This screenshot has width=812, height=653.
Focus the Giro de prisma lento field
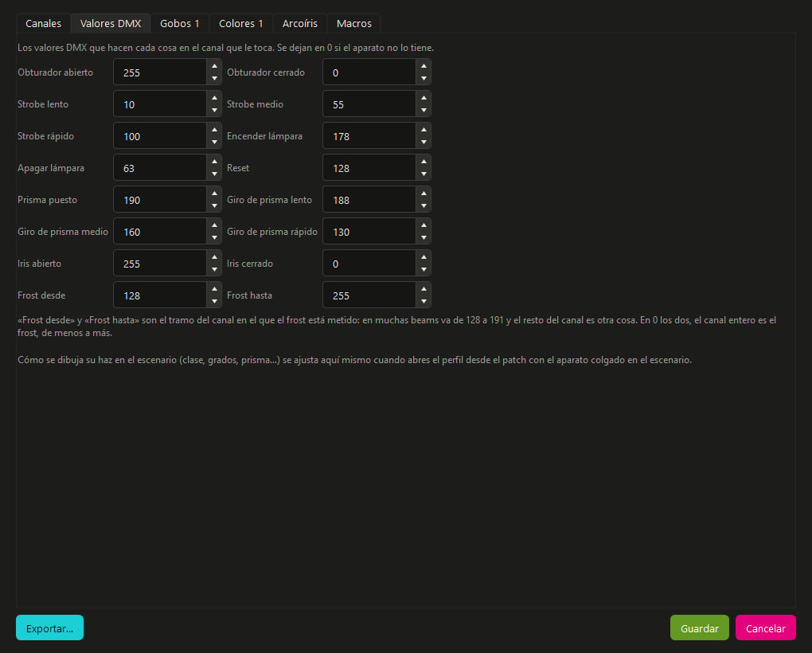[x=369, y=200]
